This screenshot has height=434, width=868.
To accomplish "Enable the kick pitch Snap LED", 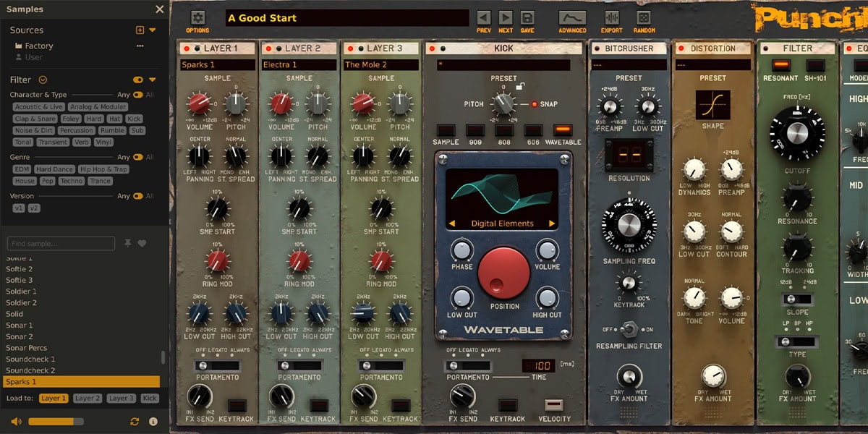I will (535, 104).
